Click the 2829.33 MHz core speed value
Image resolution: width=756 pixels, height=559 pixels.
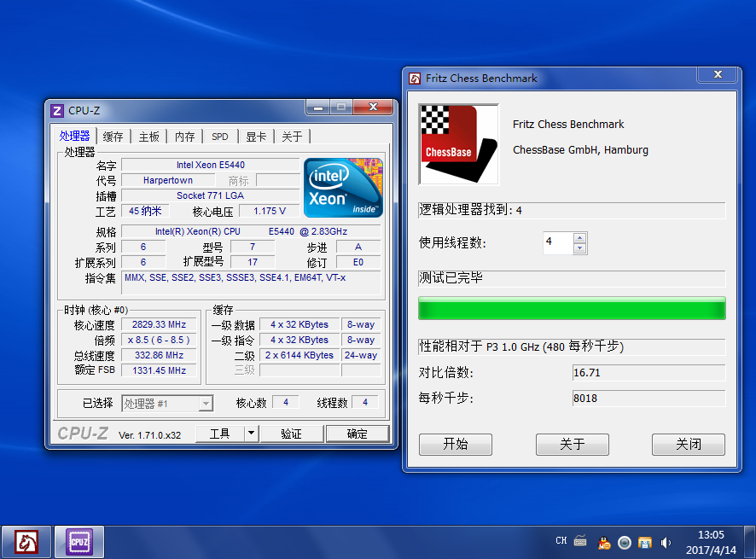click(159, 324)
